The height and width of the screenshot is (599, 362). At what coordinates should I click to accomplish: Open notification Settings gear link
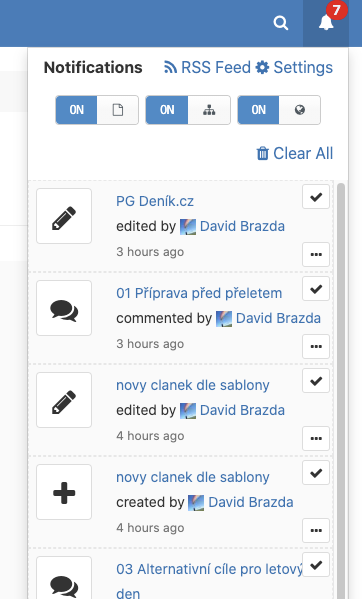(x=294, y=67)
